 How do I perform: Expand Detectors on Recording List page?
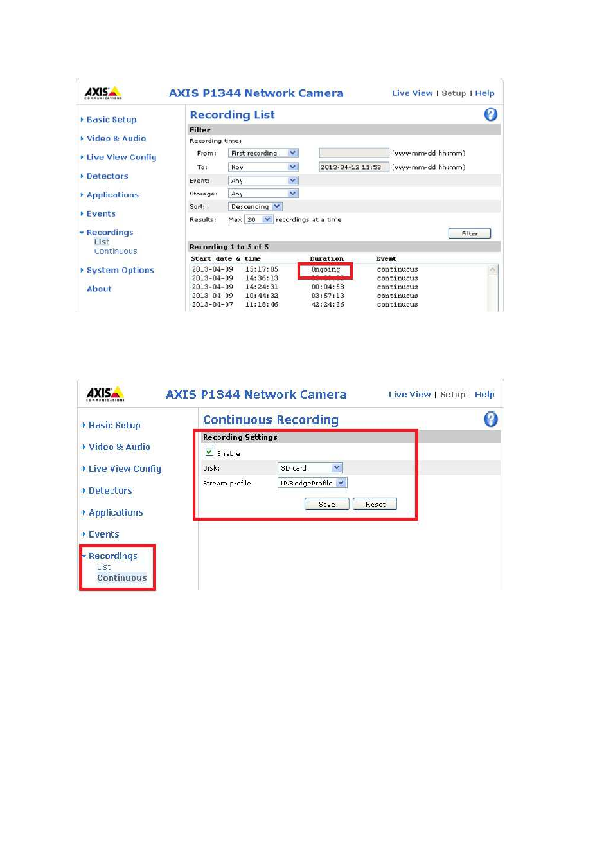pyautogui.click(x=107, y=176)
